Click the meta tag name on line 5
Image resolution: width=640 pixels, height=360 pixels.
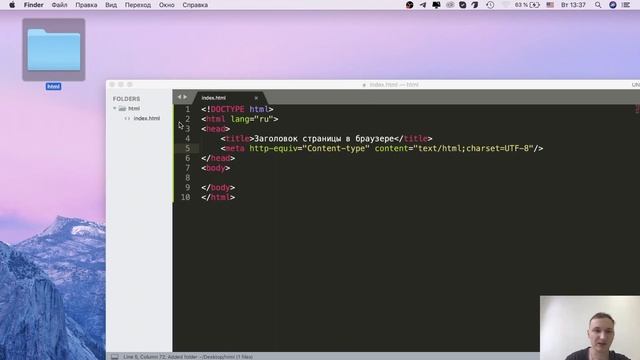point(235,149)
